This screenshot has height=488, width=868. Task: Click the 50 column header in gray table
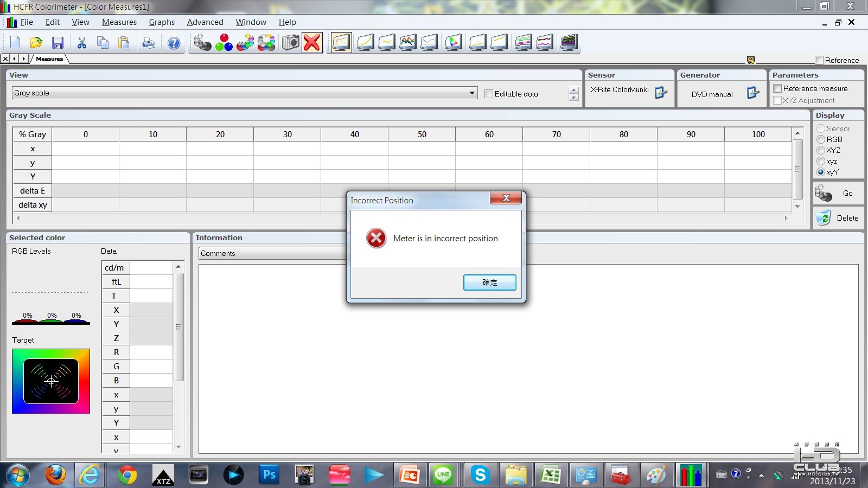(x=422, y=134)
